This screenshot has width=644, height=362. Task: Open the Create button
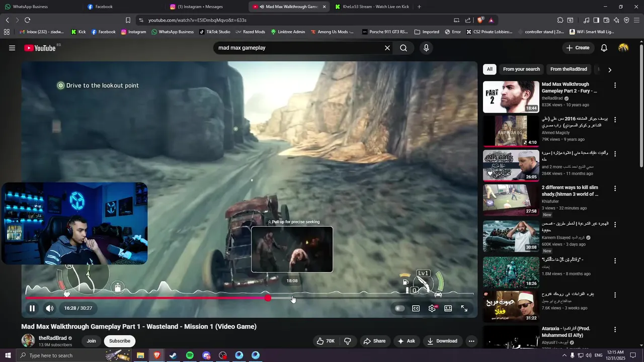(x=577, y=48)
